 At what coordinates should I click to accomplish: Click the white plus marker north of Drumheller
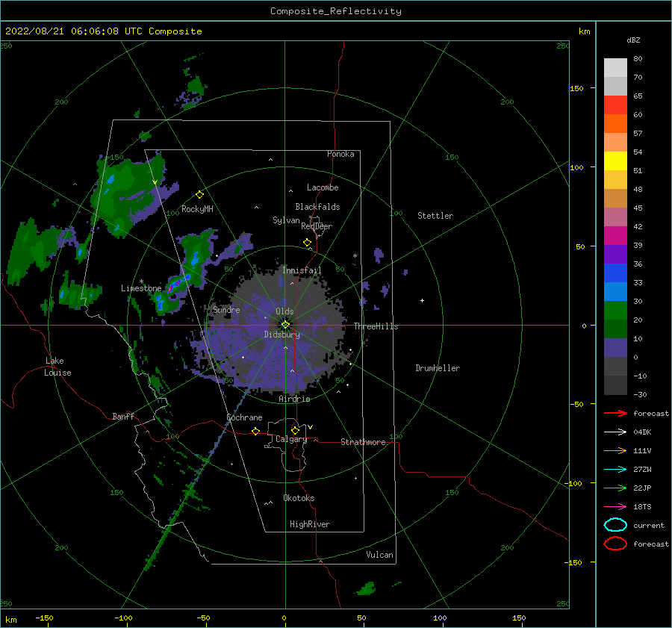click(422, 300)
